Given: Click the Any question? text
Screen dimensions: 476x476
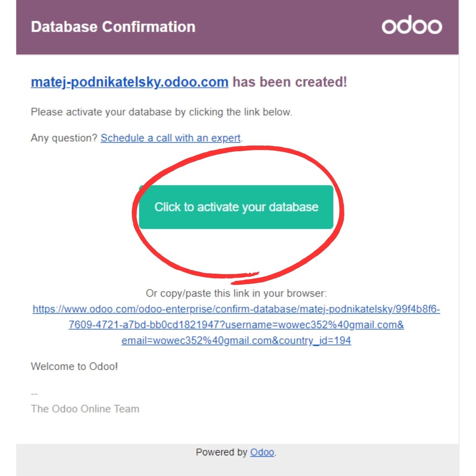Looking at the screenshot, I should (x=64, y=138).
